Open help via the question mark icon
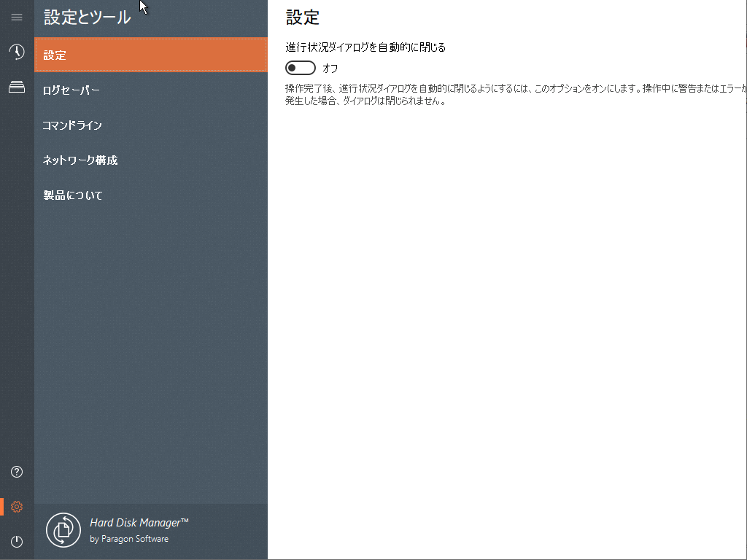747x560 pixels. click(16, 472)
